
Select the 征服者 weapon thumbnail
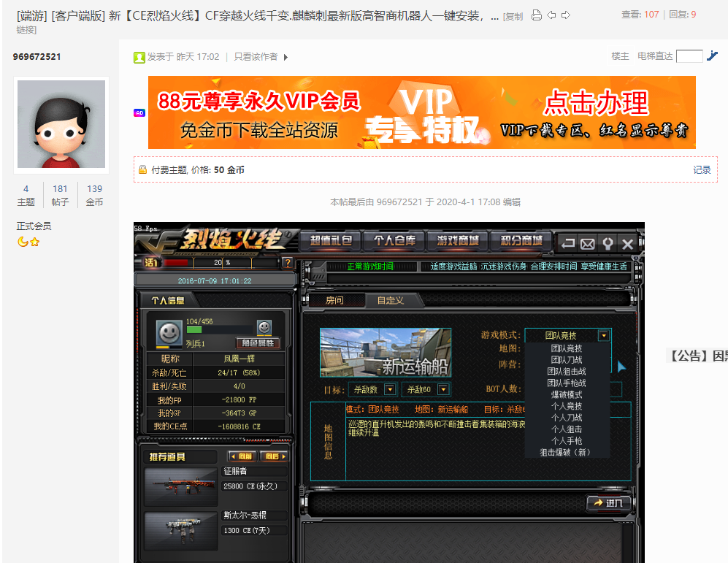click(x=181, y=486)
